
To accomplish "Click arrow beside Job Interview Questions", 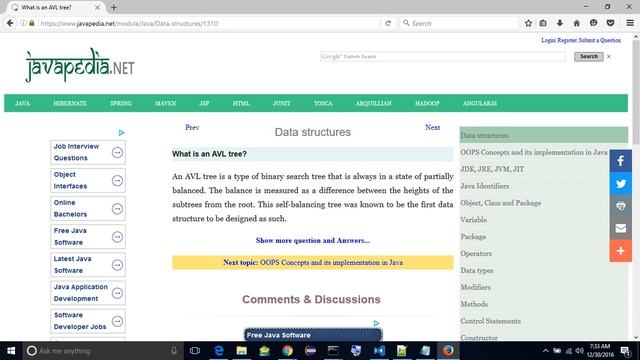I will coord(117,152).
